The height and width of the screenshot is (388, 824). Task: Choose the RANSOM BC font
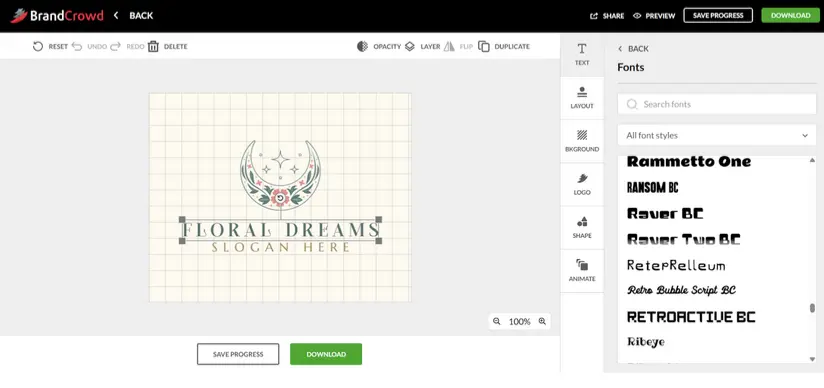653,187
